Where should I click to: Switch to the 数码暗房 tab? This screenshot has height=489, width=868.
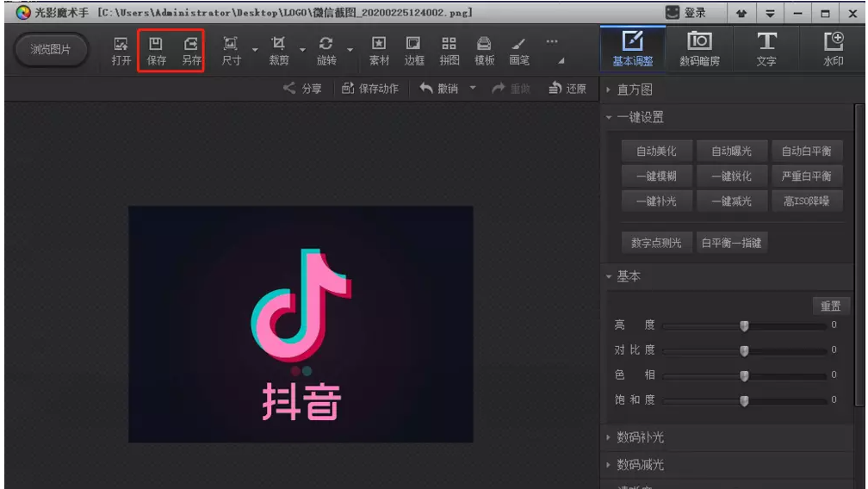[x=699, y=50]
